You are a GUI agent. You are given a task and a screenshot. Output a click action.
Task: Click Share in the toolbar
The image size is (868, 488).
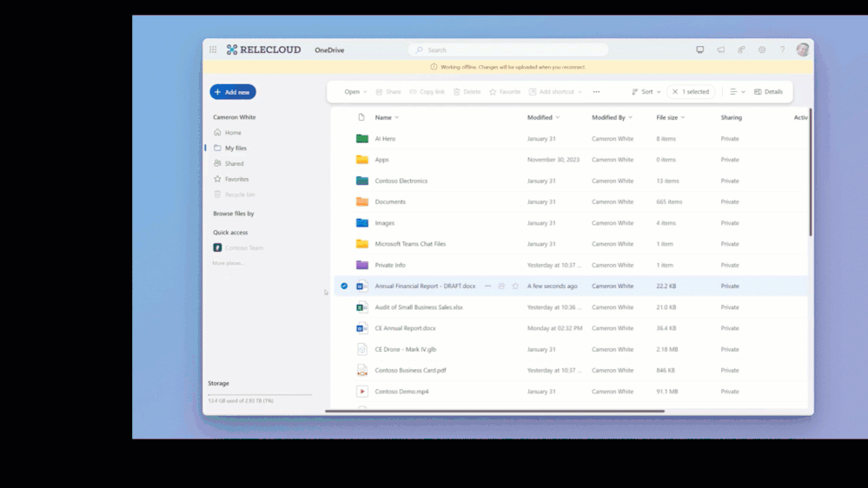click(x=388, y=92)
